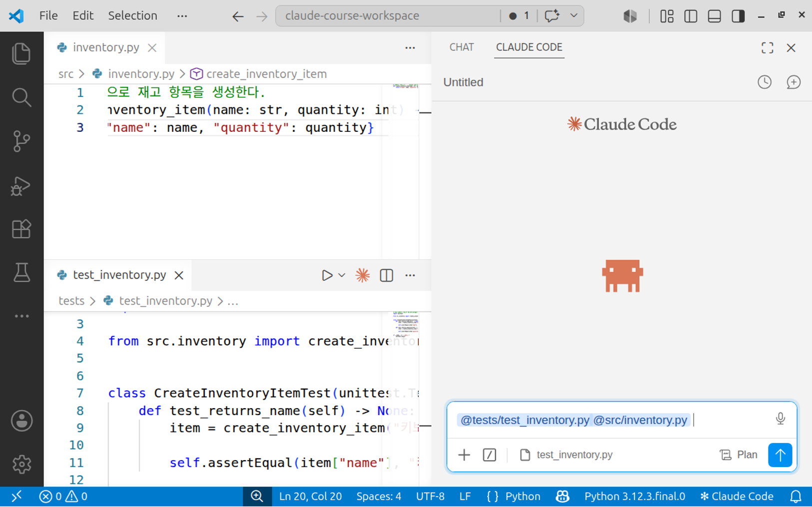This screenshot has width=812, height=507.
Task: Click the src breadcrumb segment
Action: [65, 74]
